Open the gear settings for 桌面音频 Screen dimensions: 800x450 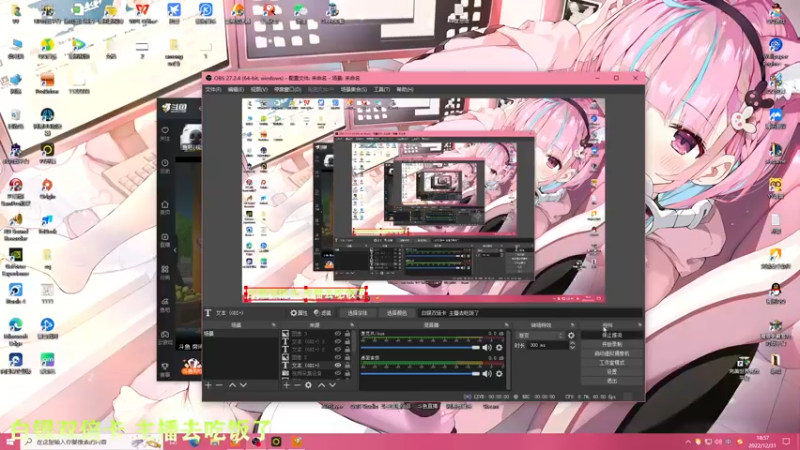point(499,373)
